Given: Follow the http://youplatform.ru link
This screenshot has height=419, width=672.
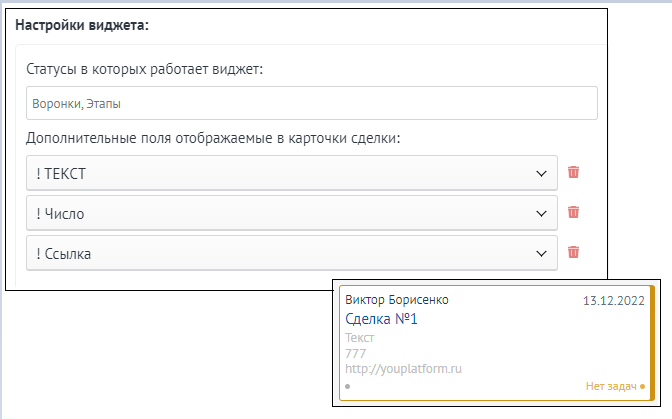Looking at the screenshot, I should [x=403, y=369].
